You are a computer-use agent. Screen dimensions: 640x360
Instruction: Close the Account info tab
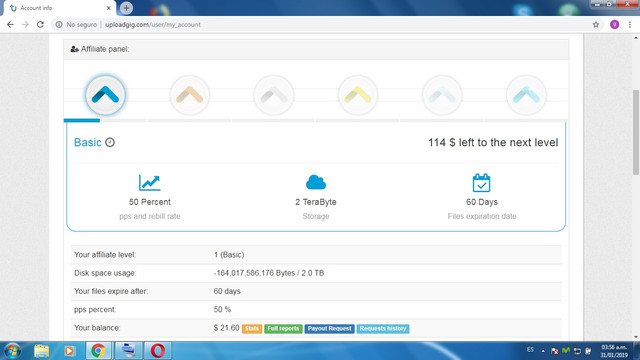pos(109,8)
